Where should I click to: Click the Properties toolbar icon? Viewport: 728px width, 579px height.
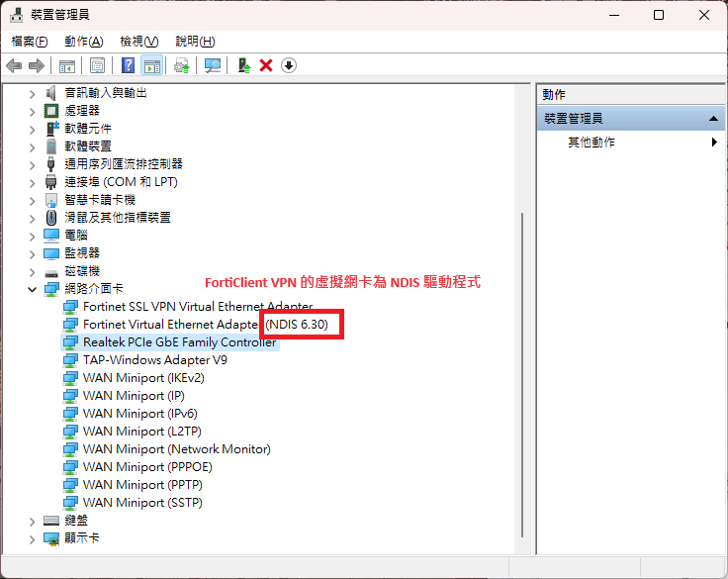pyautogui.click(x=97, y=65)
